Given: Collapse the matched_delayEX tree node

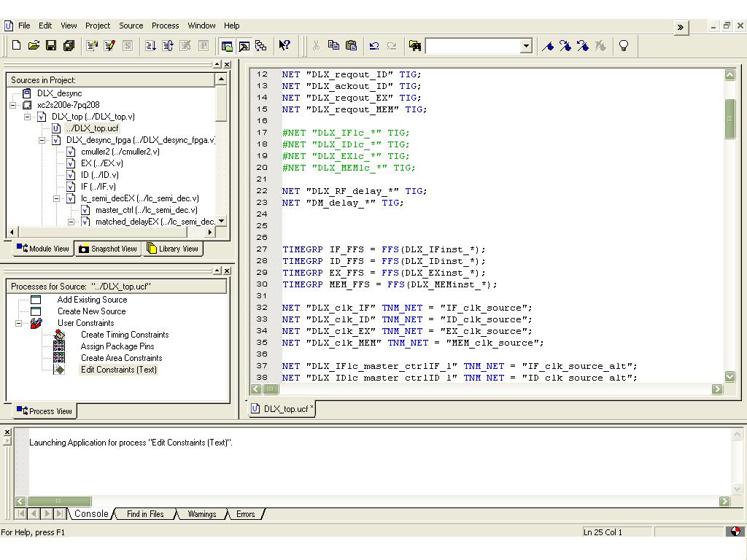Looking at the screenshot, I should tap(71, 222).
